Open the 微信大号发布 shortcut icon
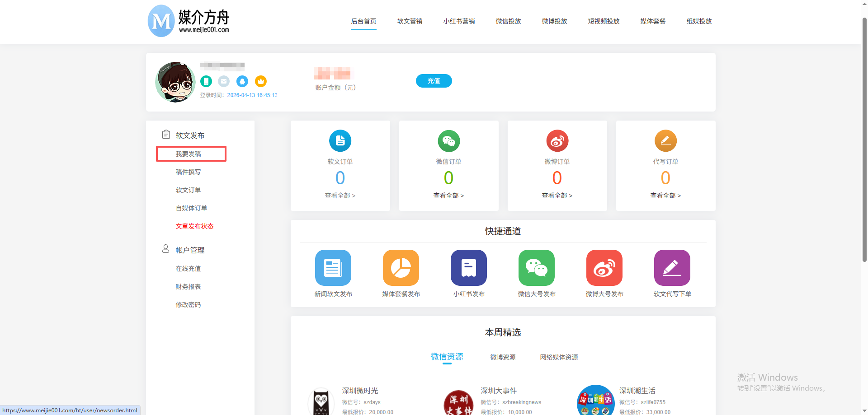This screenshot has height=415, width=868. coord(536,268)
